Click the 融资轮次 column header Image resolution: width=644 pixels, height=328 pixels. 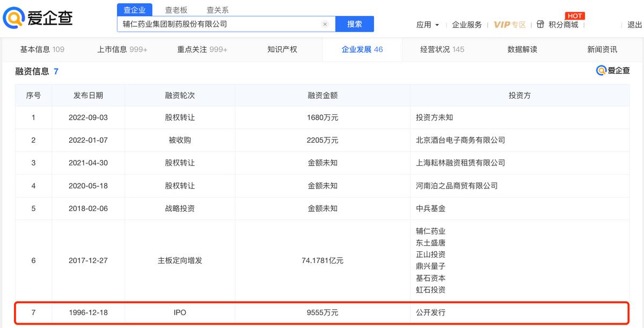(180, 96)
